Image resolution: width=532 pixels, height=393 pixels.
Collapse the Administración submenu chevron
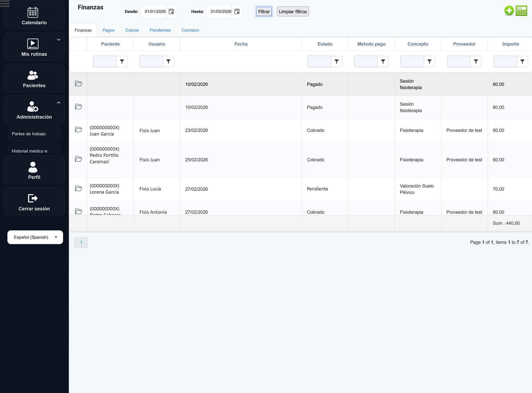point(59,103)
